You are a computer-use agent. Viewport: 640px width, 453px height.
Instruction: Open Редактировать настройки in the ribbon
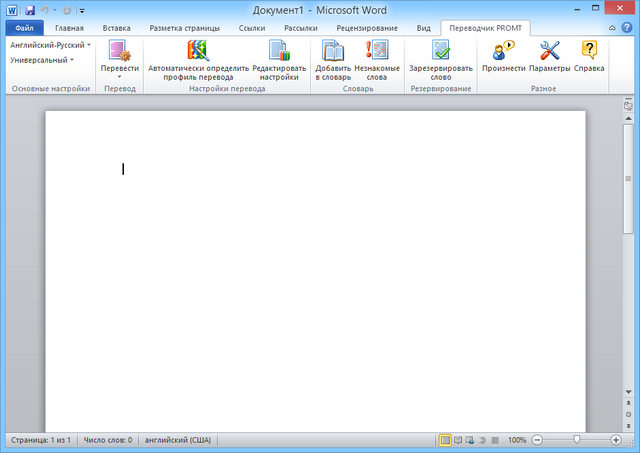coord(278,52)
